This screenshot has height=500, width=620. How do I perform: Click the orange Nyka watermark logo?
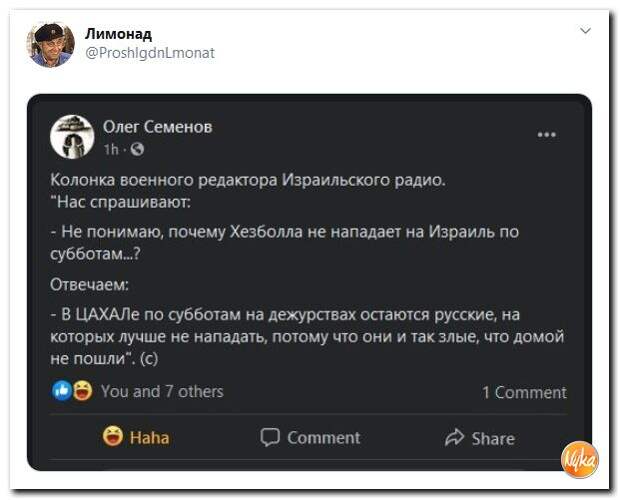pyautogui.click(x=580, y=460)
